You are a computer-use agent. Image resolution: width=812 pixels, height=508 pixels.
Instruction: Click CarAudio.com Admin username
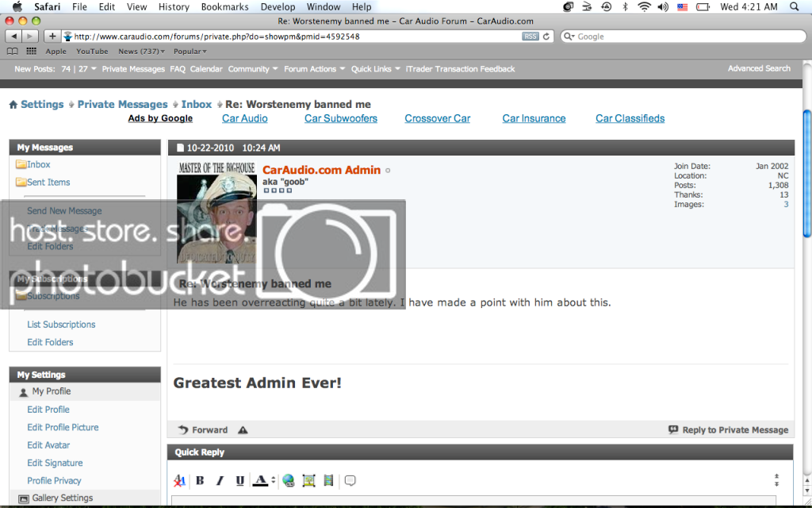click(322, 170)
